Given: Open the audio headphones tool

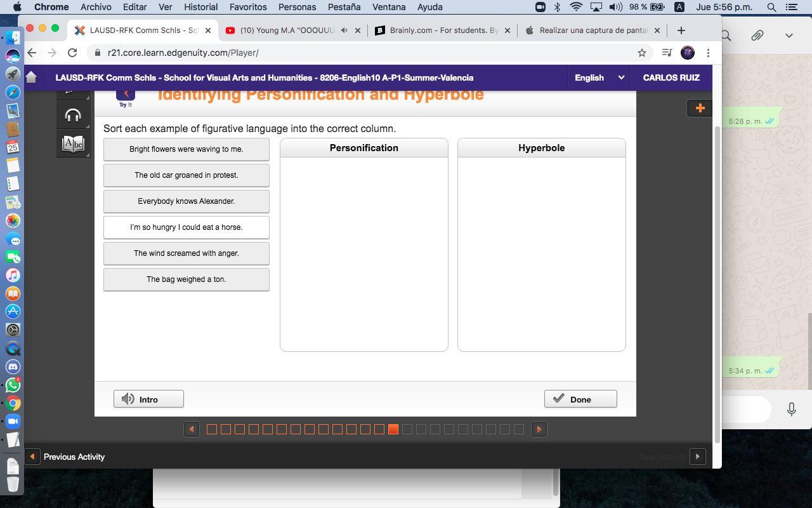Looking at the screenshot, I should coord(73,115).
